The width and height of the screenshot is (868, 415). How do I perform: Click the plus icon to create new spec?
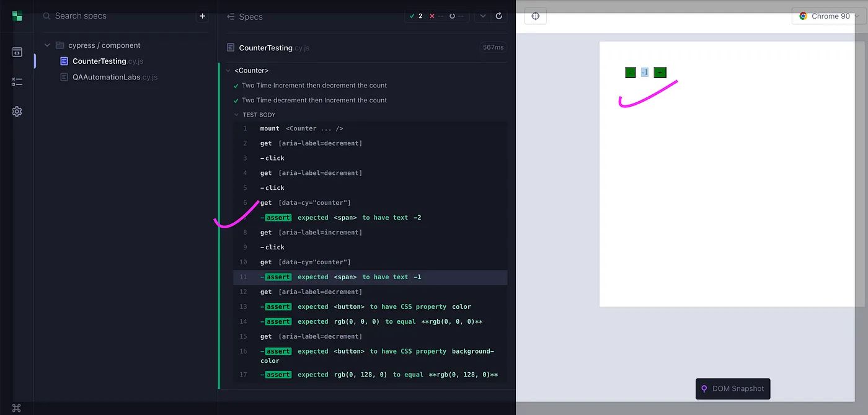[x=202, y=16]
